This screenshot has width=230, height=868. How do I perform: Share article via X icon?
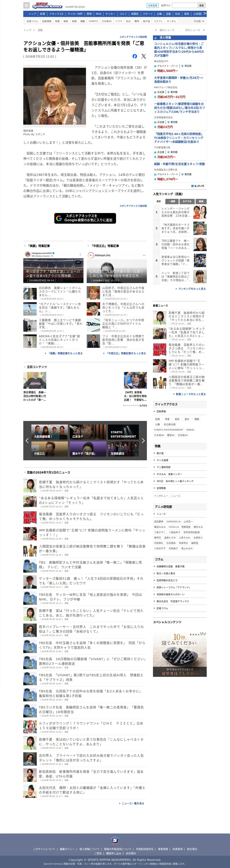(x=144, y=56)
